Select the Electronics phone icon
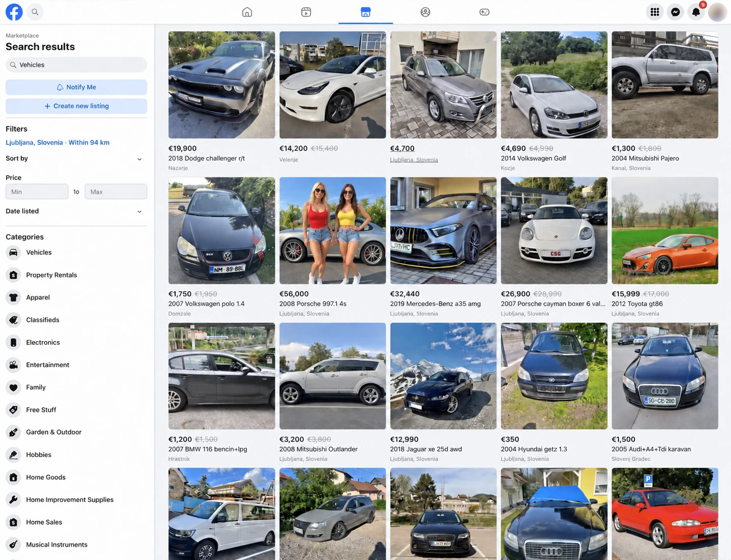The height and width of the screenshot is (560, 731). 14,342
